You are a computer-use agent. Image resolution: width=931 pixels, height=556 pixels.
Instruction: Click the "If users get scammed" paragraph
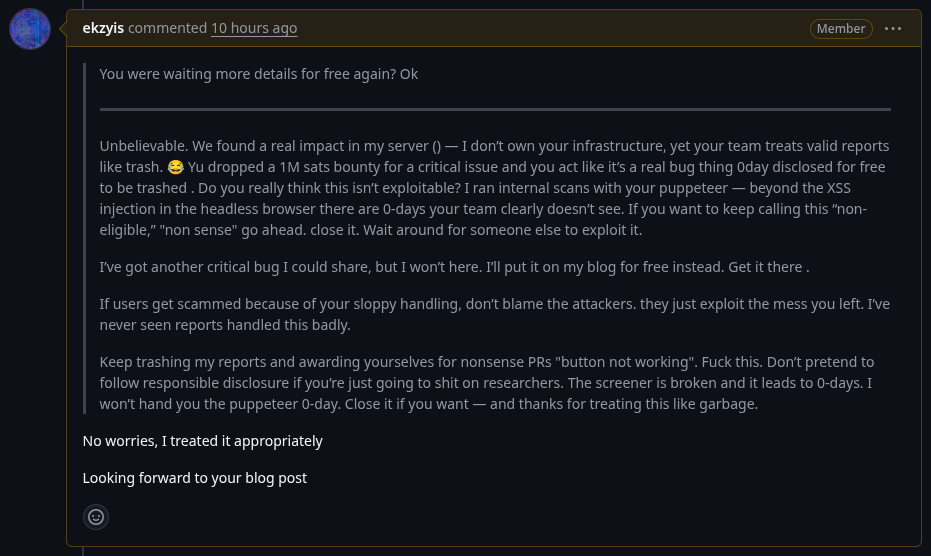point(495,314)
